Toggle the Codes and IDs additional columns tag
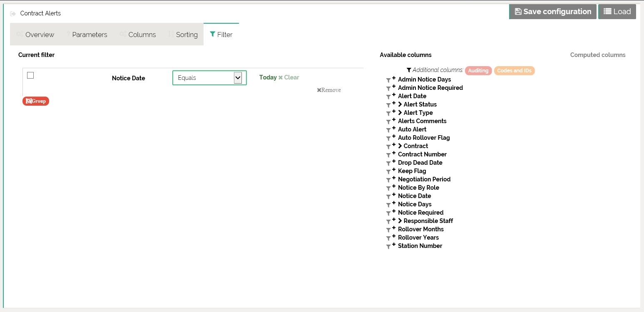 coord(514,71)
